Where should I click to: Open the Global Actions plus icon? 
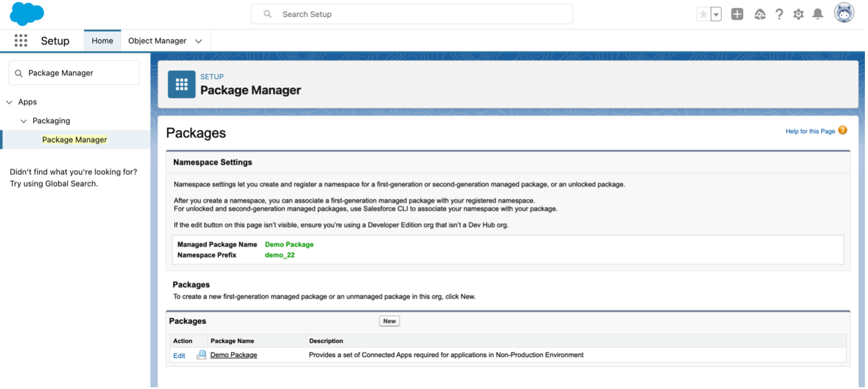pos(737,14)
